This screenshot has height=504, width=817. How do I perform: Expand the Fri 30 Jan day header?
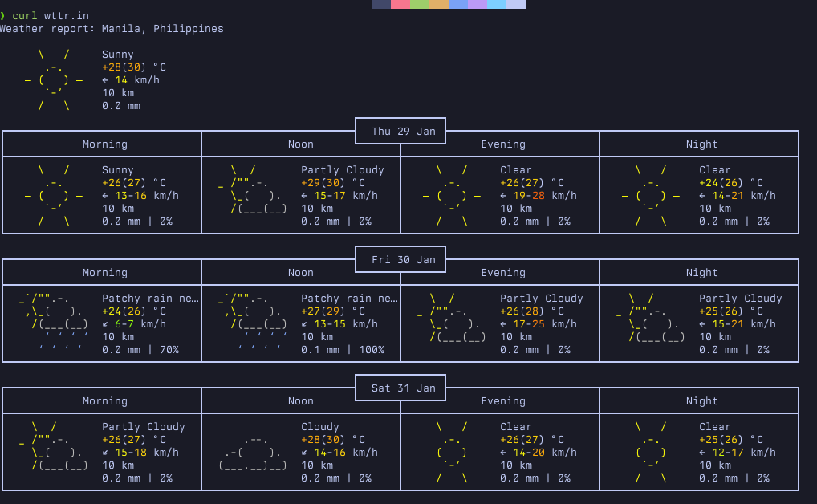[400, 259]
